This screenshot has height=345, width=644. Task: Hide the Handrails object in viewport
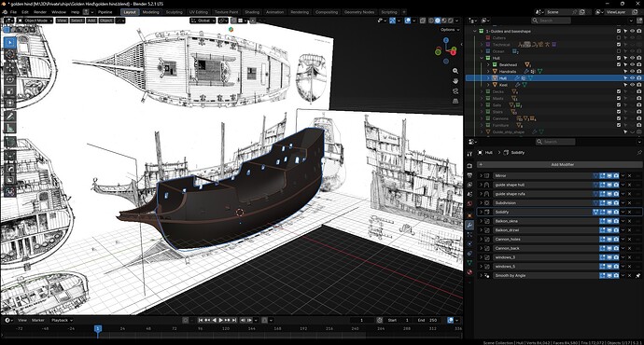coord(633,72)
